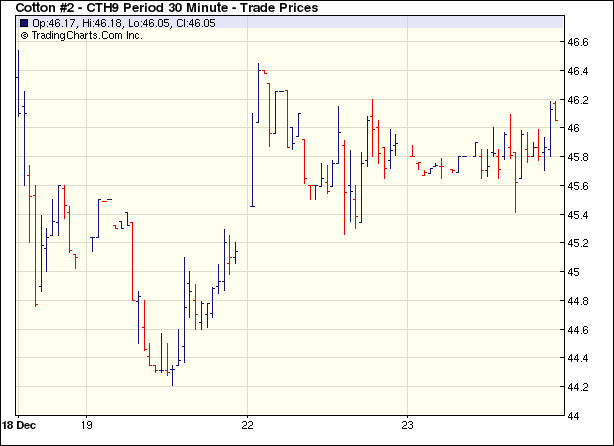
Task: Click the 23 date label on time axis
Action: pos(407,424)
